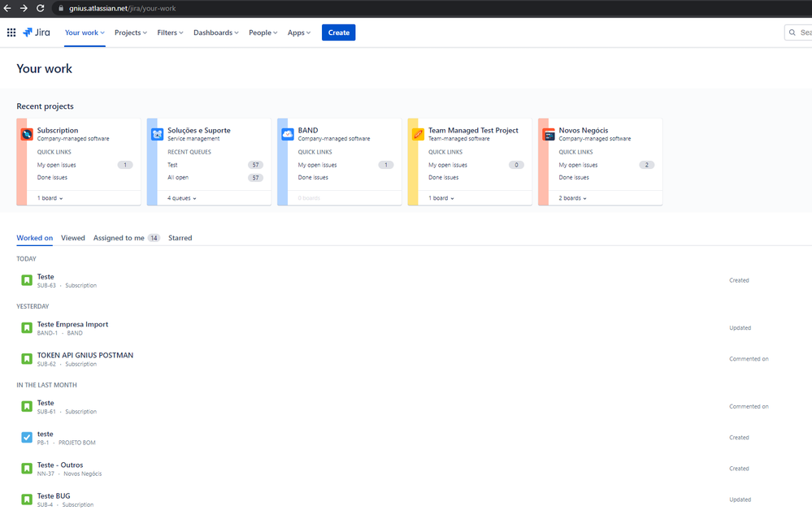
Task: Click the blue task icon for PB-1
Action: click(x=27, y=437)
